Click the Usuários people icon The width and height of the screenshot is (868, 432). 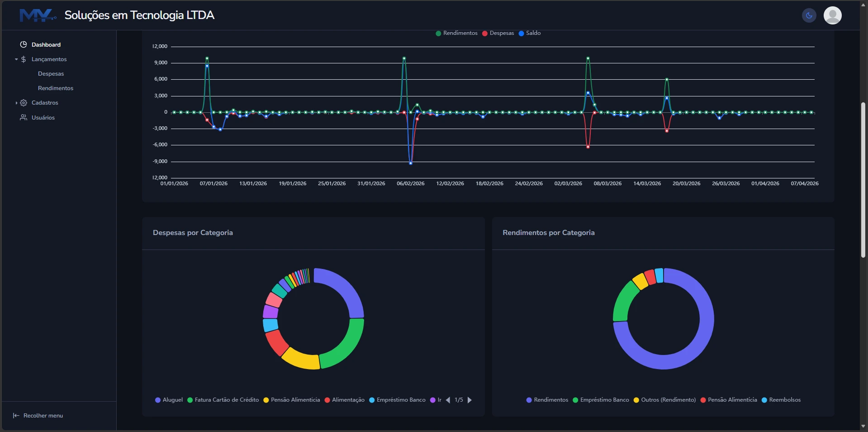click(24, 117)
